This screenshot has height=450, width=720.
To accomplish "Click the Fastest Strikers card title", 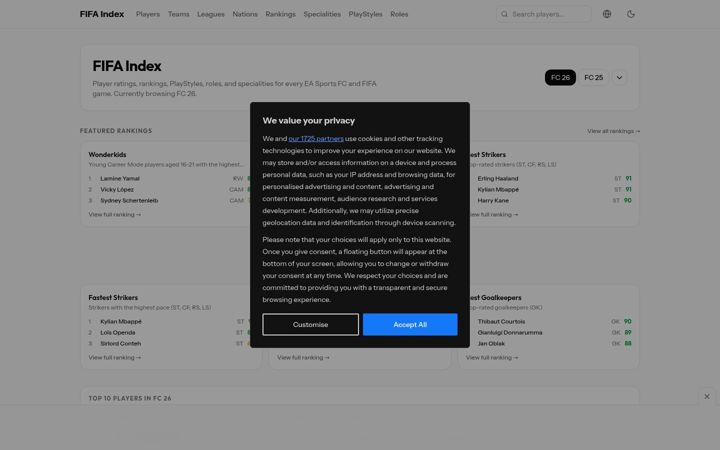I will pos(113,298).
